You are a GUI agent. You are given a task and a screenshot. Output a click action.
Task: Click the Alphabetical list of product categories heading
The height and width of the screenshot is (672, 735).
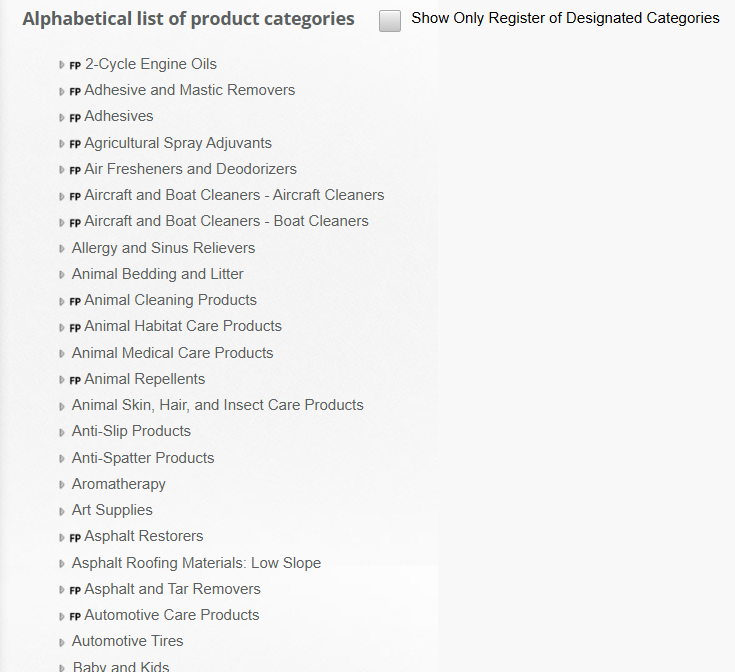188,19
